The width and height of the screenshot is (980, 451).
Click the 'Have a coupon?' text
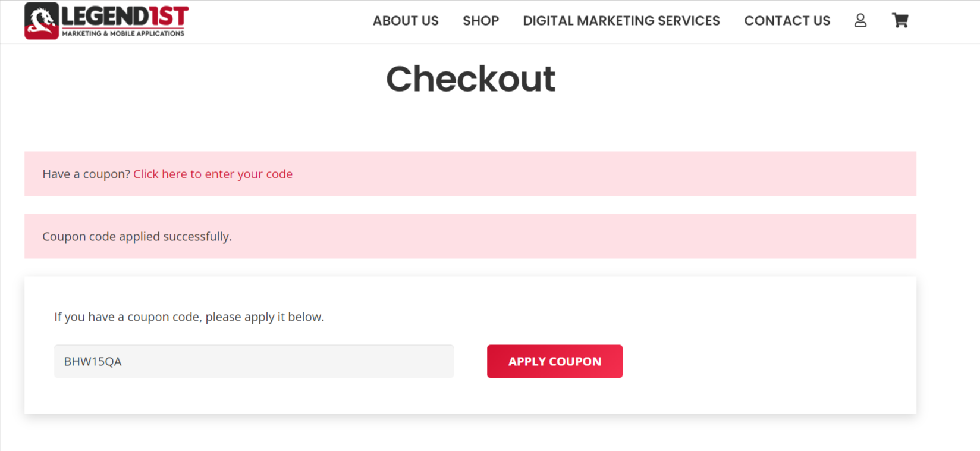(x=86, y=174)
